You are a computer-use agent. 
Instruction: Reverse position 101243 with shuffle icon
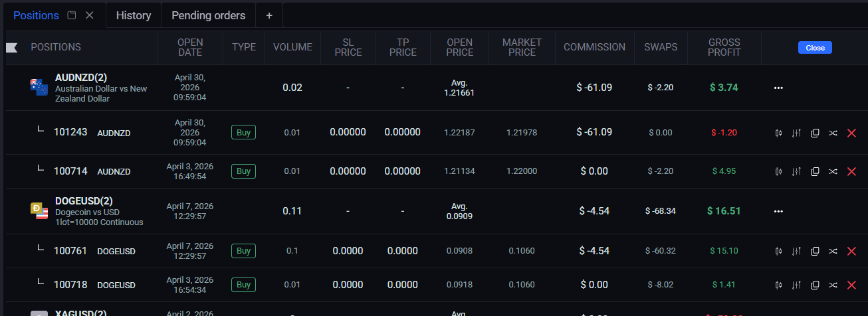coord(833,133)
